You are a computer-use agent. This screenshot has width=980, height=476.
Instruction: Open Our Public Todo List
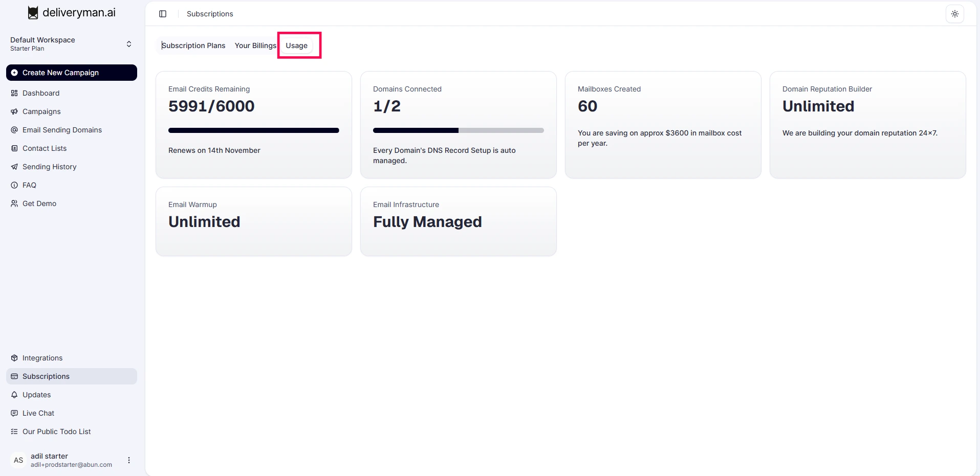click(56, 432)
